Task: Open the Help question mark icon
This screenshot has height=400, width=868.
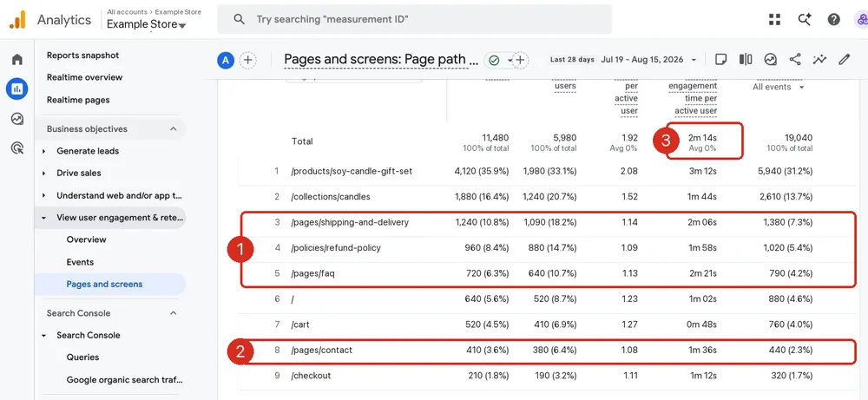Action: click(x=833, y=19)
